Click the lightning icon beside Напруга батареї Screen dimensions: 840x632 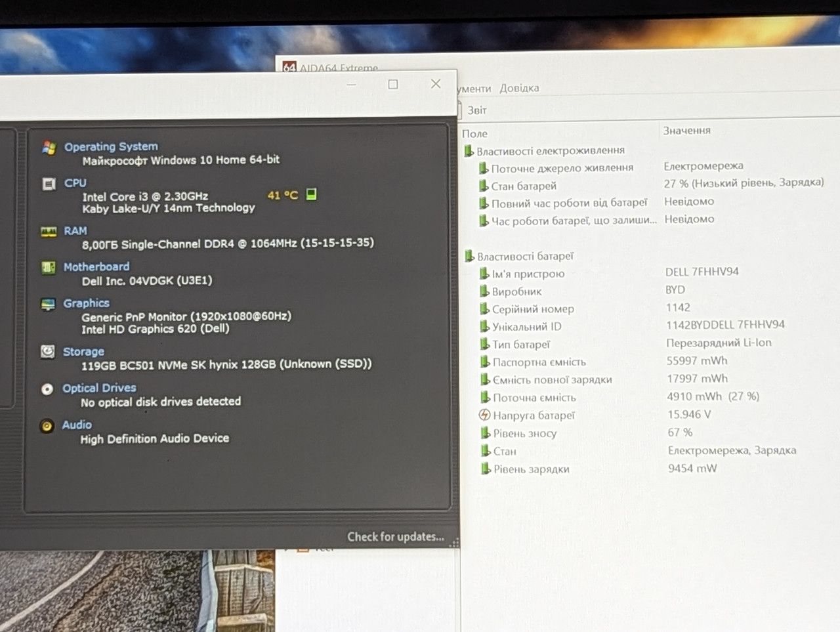tap(485, 415)
